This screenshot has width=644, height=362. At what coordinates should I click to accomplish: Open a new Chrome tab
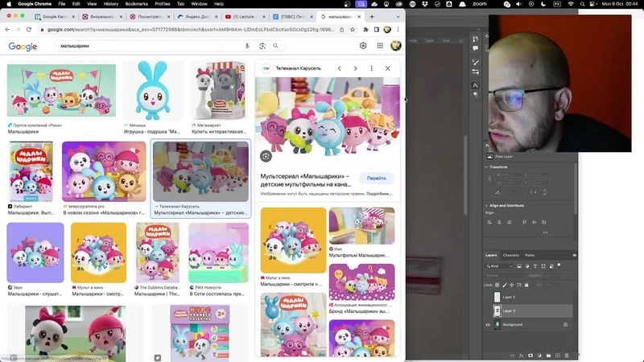[372, 17]
